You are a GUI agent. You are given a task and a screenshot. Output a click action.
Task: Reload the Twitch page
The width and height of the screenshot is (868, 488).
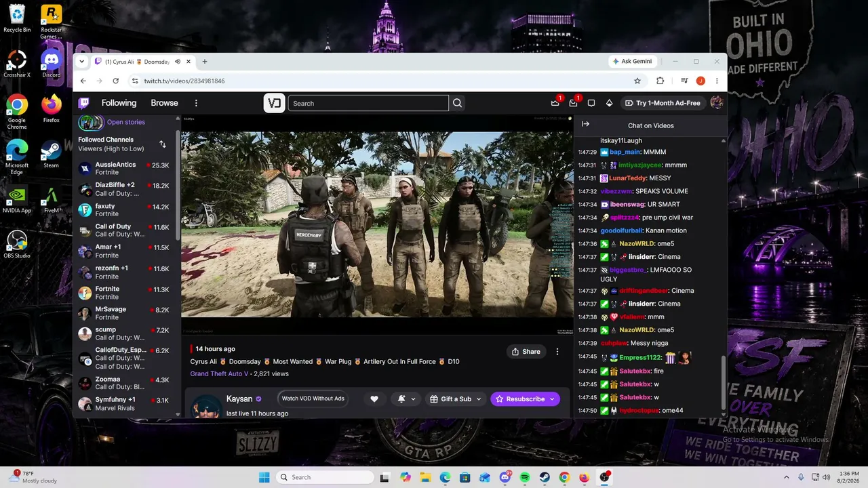(116, 81)
